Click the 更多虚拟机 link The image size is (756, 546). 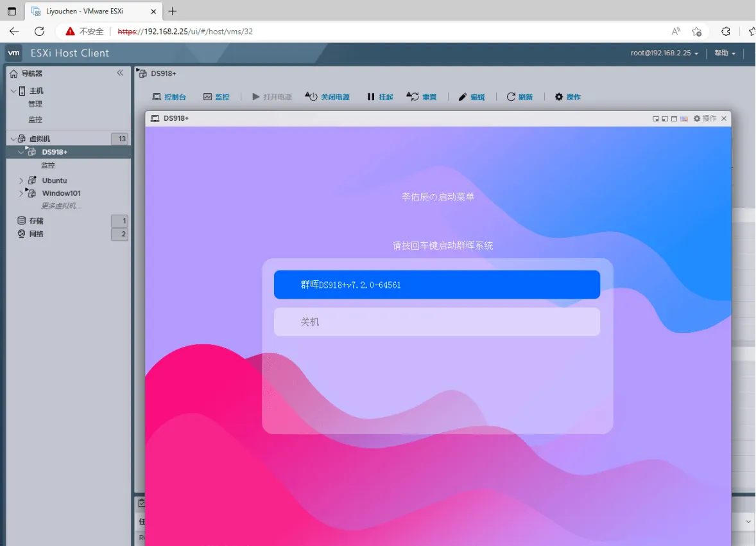click(x=62, y=206)
